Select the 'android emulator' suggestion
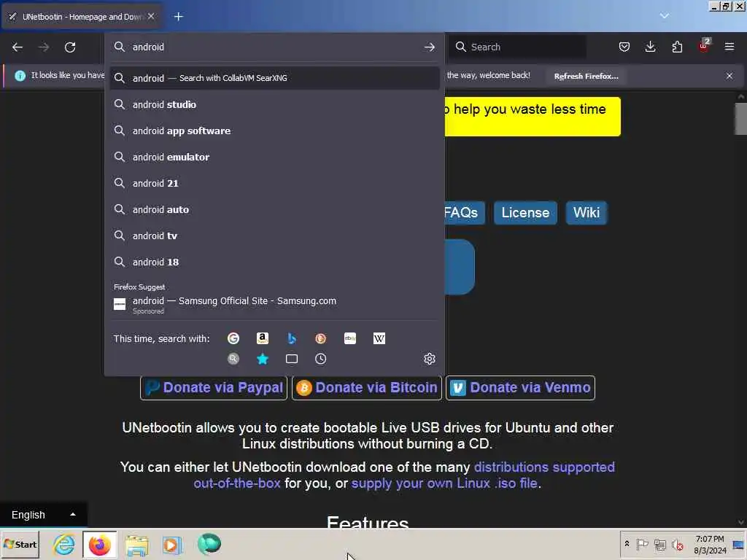The width and height of the screenshot is (747, 560). coord(274,157)
